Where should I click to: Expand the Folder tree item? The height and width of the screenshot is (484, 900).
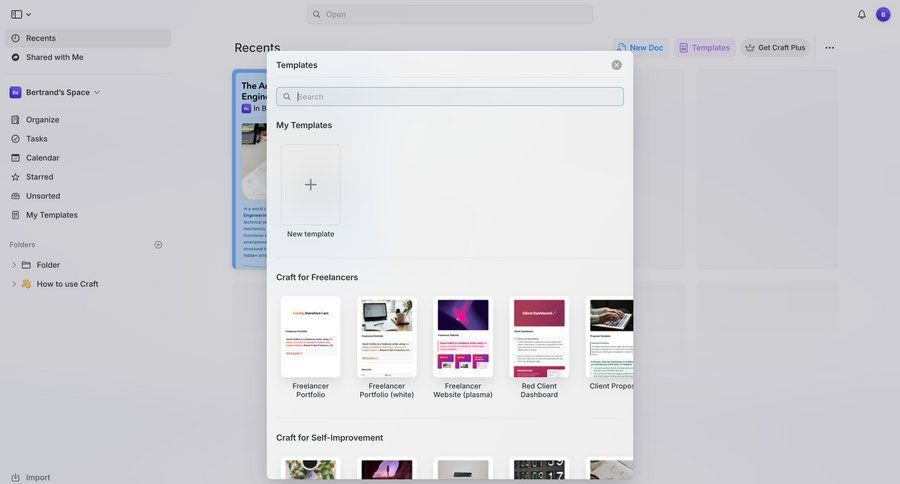(x=14, y=265)
